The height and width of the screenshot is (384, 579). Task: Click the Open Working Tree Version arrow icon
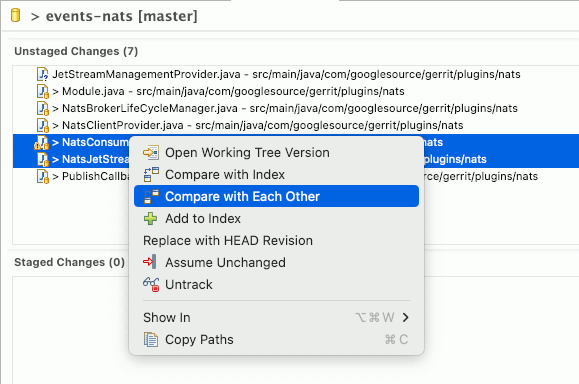[151, 152]
